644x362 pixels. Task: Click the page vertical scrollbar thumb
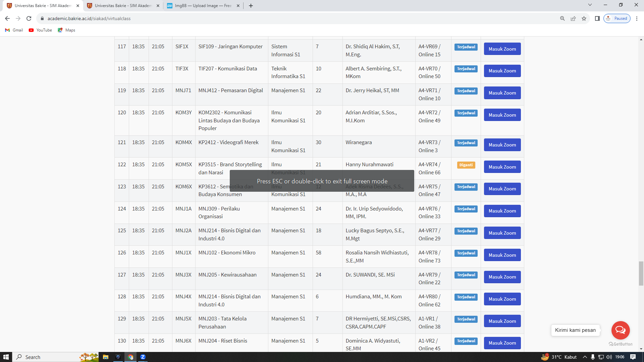[x=641, y=274]
